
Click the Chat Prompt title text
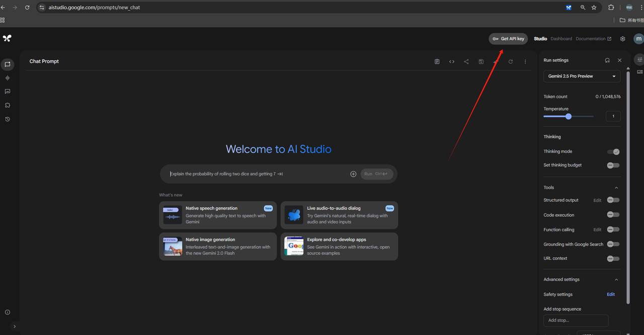(x=44, y=61)
